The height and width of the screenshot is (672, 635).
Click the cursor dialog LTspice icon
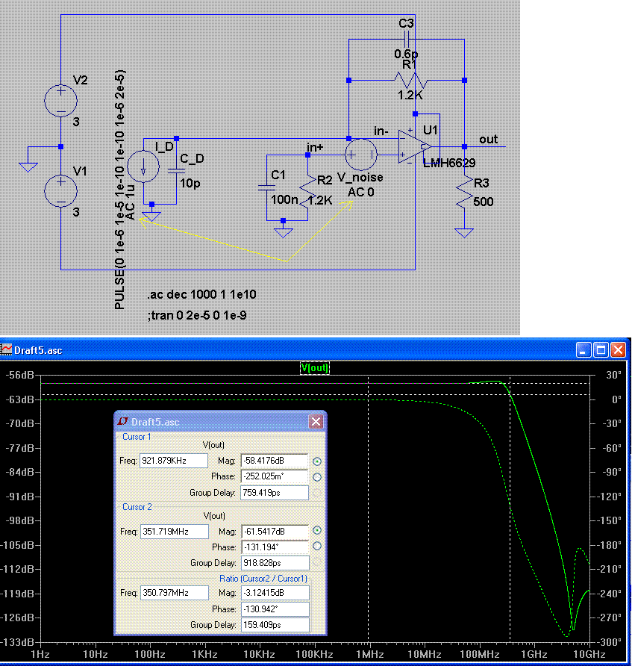pyautogui.click(x=123, y=422)
